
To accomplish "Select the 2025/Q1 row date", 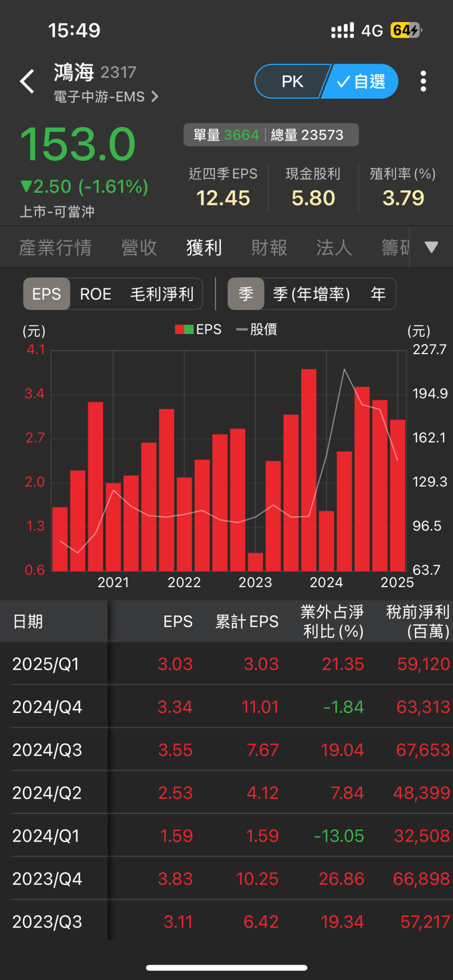I will click(45, 664).
